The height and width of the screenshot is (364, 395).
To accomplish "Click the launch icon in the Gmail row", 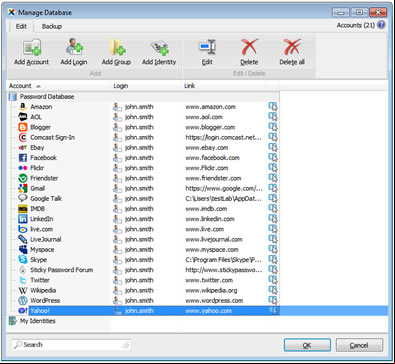I will 273,188.
